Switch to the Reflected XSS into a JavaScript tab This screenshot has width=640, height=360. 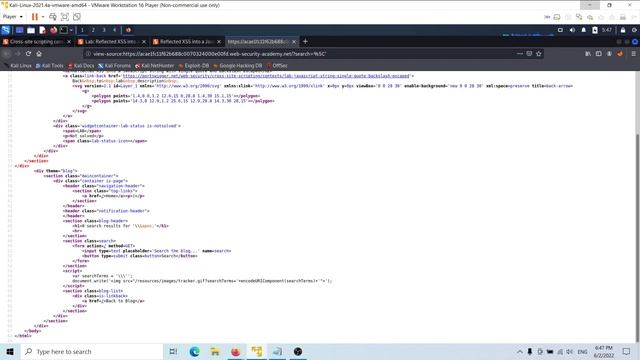187,42
